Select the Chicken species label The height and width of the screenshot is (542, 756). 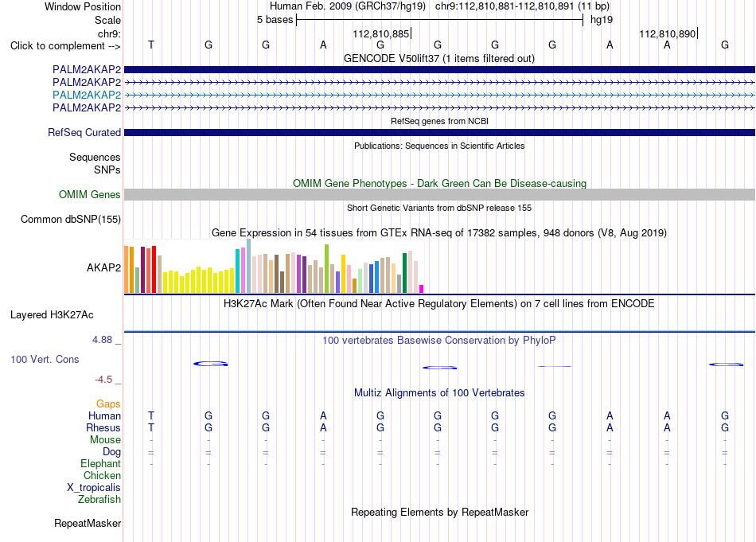(102, 475)
